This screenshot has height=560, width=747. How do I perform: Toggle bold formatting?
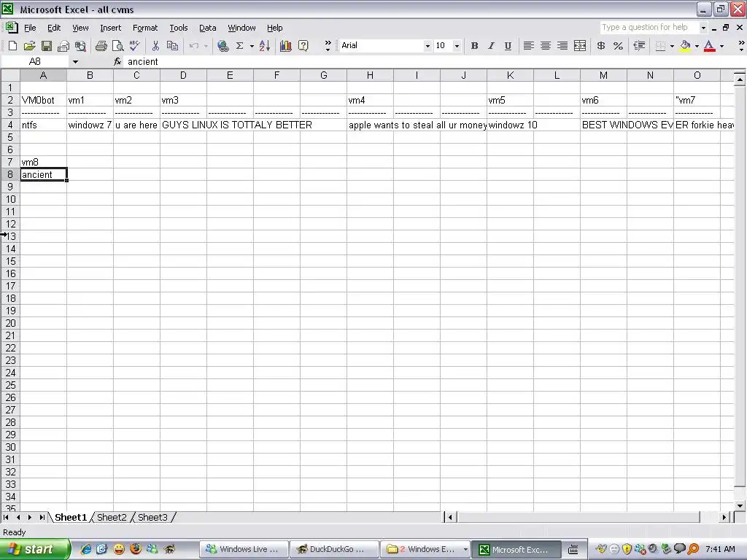[474, 46]
